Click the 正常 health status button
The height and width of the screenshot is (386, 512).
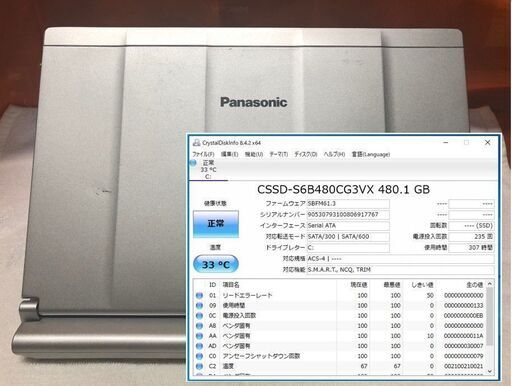tap(216, 224)
